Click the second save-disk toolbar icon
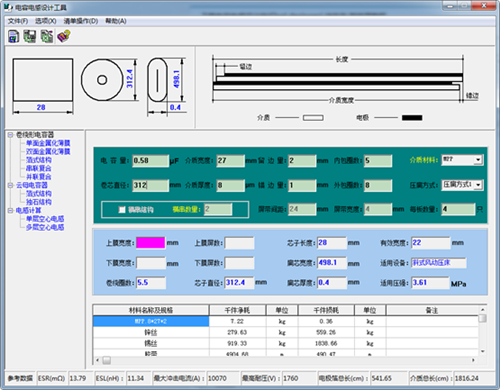Viewport: 500px width, 390px height. 30,36
